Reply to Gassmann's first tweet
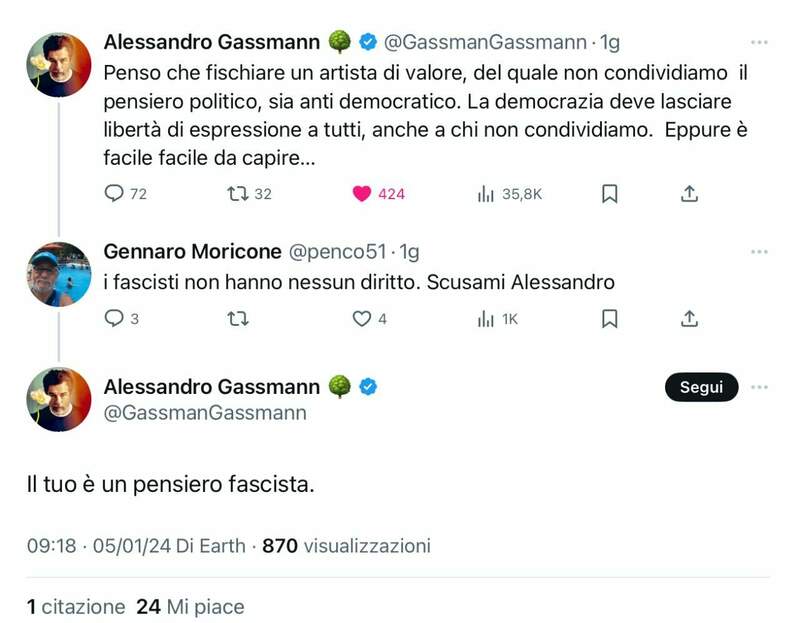The image size is (800, 623). [114, 194]
